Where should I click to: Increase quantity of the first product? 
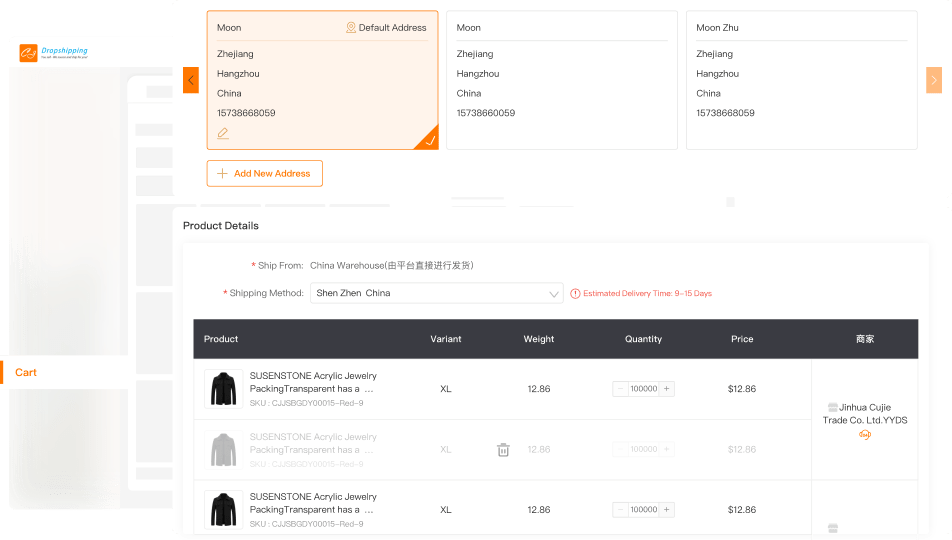pos(667,389)
